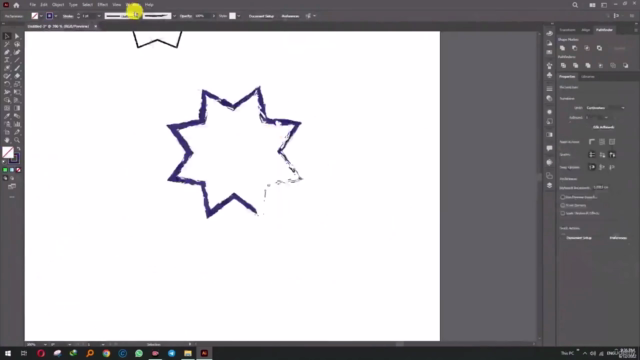The image size is (640, 360).
Task: Select the Pen tool
Action: 7,52
